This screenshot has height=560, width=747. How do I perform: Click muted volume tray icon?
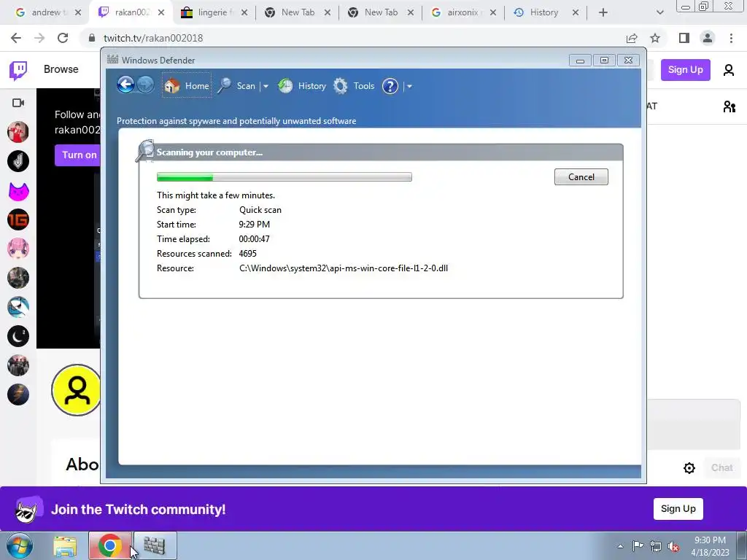[x=673, y=546]
